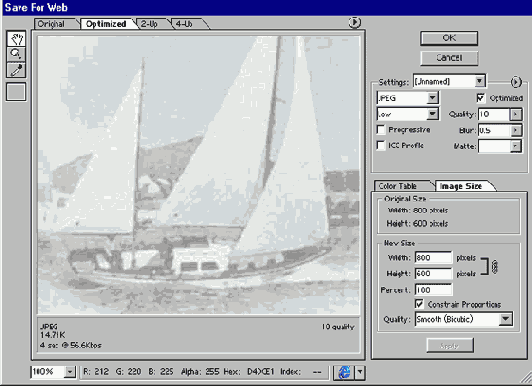
Task: Expand the Smooth (Bicubic) quality dropdown
Action: (463, 319)
